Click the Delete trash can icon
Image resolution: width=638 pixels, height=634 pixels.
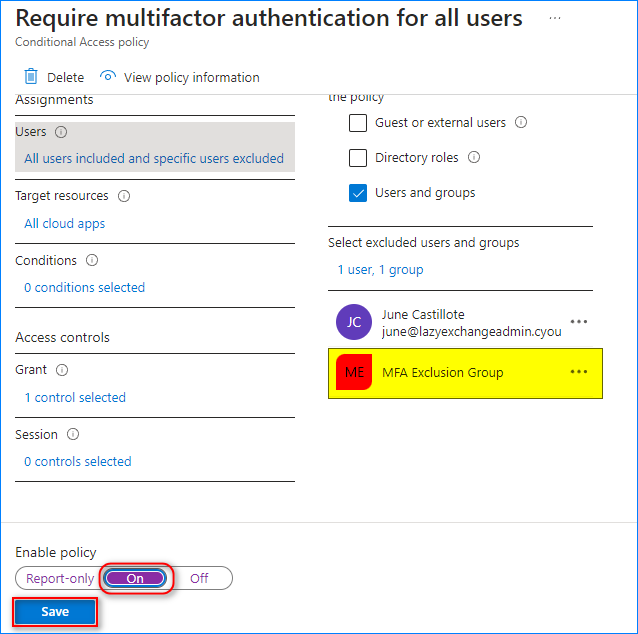click(x=31, y=77)
